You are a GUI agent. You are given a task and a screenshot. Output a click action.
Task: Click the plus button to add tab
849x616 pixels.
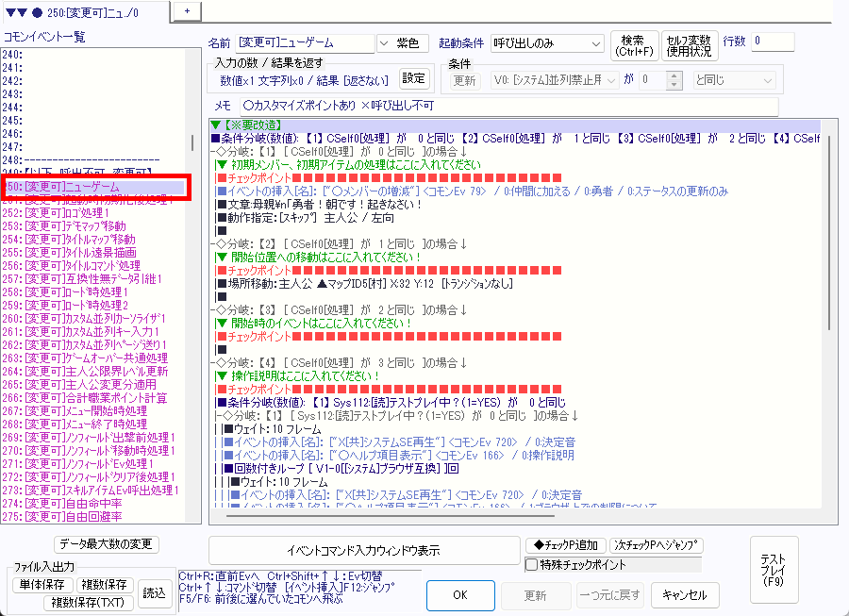[187, 9]
